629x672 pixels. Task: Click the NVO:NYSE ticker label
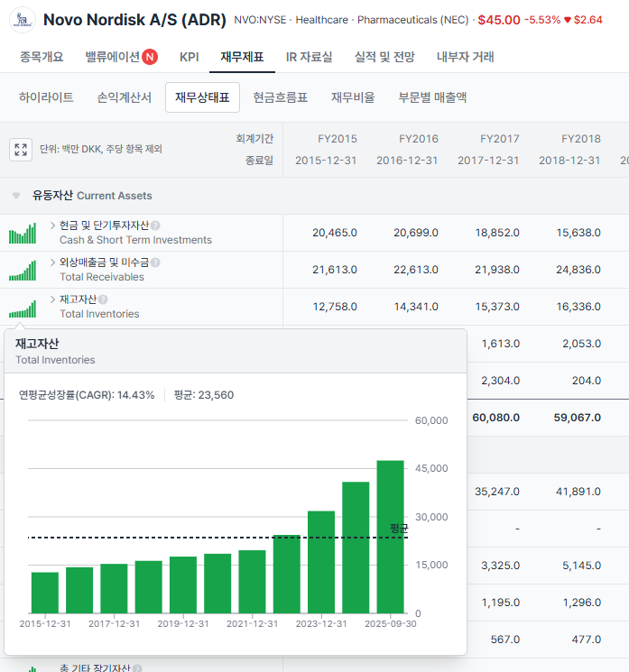click(260, 20)
